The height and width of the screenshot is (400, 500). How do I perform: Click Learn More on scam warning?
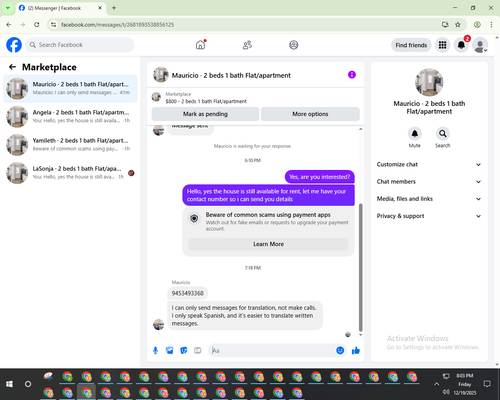(268, 244)
